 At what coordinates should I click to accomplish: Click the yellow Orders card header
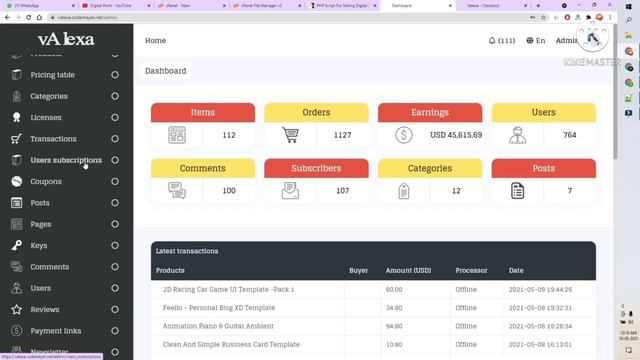(316, 112)
